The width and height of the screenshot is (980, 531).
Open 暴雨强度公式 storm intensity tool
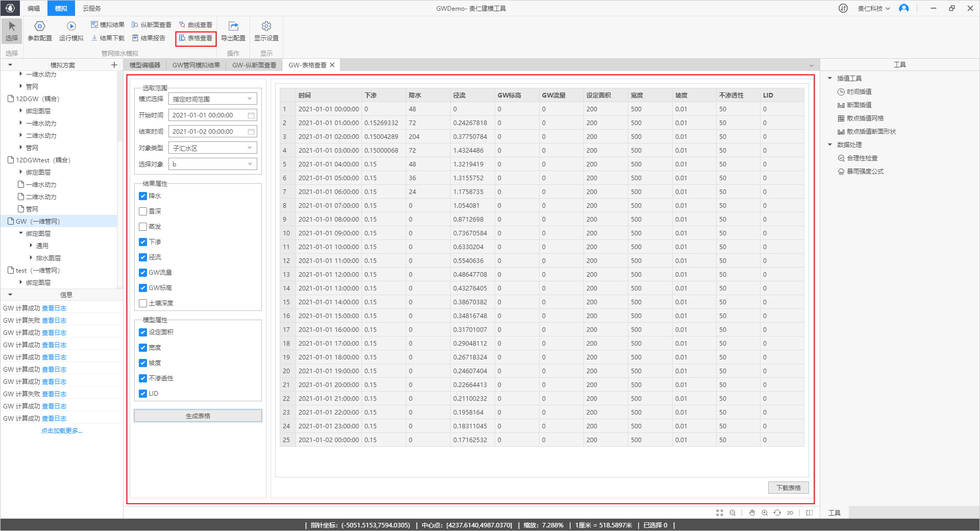pos(865,172)
